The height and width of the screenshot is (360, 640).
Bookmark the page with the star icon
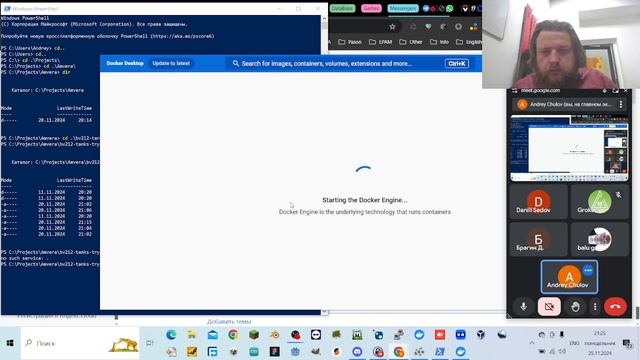click(x=392, y=27)
